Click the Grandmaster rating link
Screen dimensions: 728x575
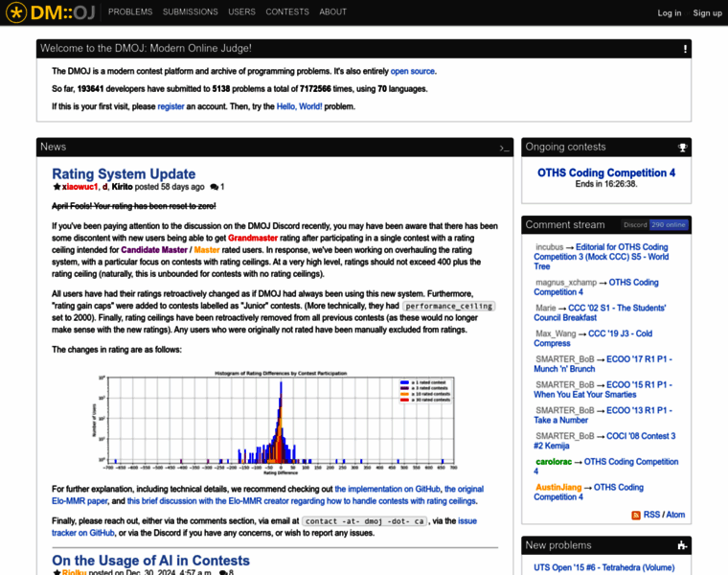253,238
